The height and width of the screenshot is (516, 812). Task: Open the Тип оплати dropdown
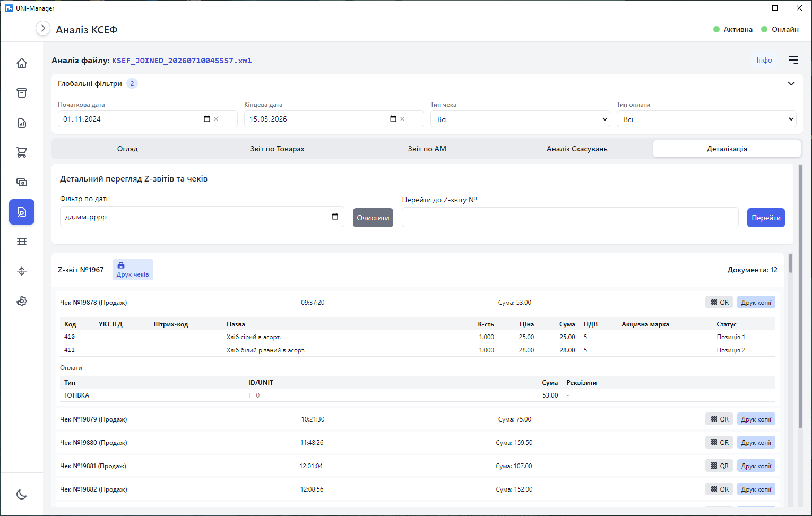(x=706, y=119)
